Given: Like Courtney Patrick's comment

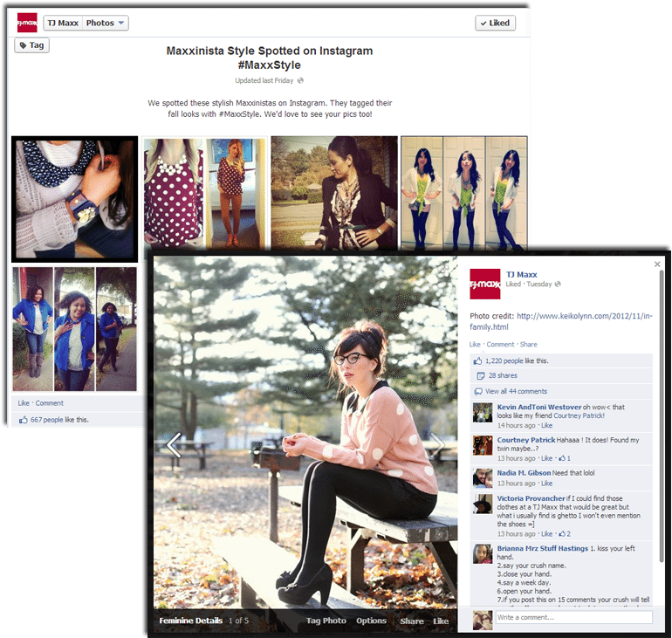Looking at the screenshot, I should tap(546, 458).
